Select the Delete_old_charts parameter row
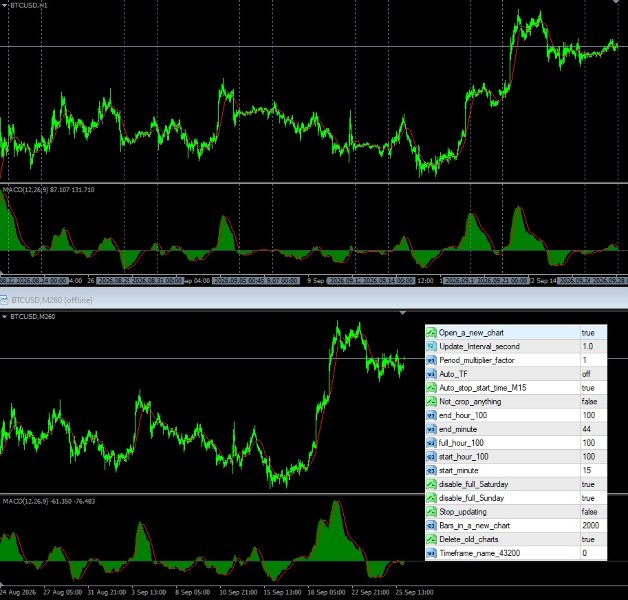The width and height of the screenshot is (628, 600). tap(516, 539)
